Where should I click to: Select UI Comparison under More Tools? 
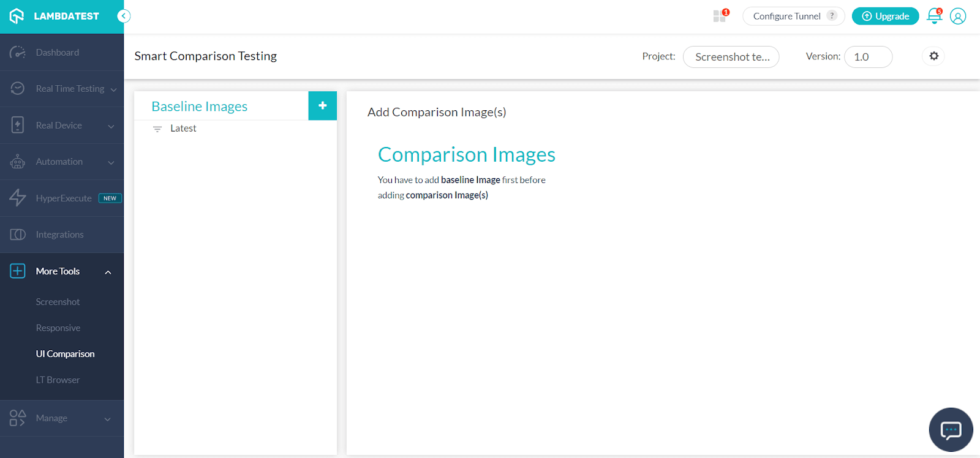(65, 354)
